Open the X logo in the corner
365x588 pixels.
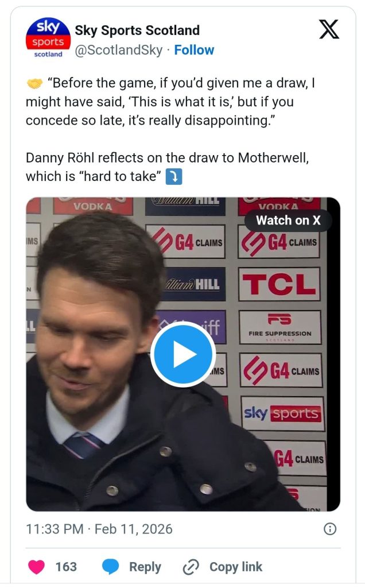click(329, 29)
